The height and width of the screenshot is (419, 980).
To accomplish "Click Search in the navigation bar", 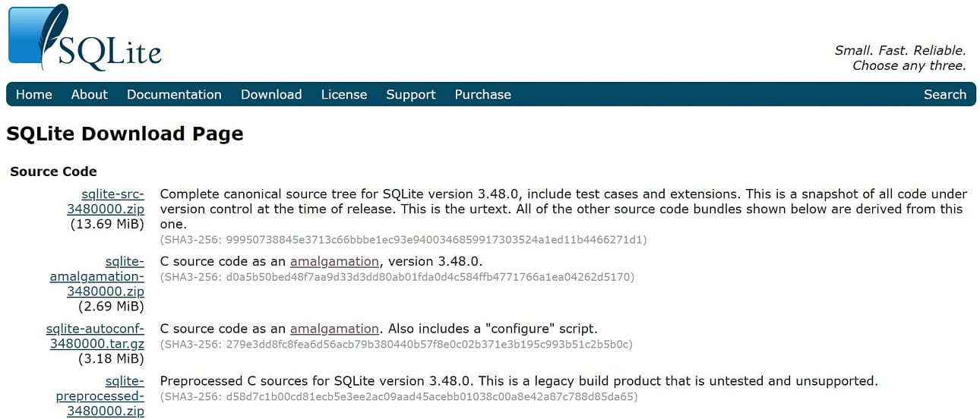I will pyautogui.click(x=945, y=95).
